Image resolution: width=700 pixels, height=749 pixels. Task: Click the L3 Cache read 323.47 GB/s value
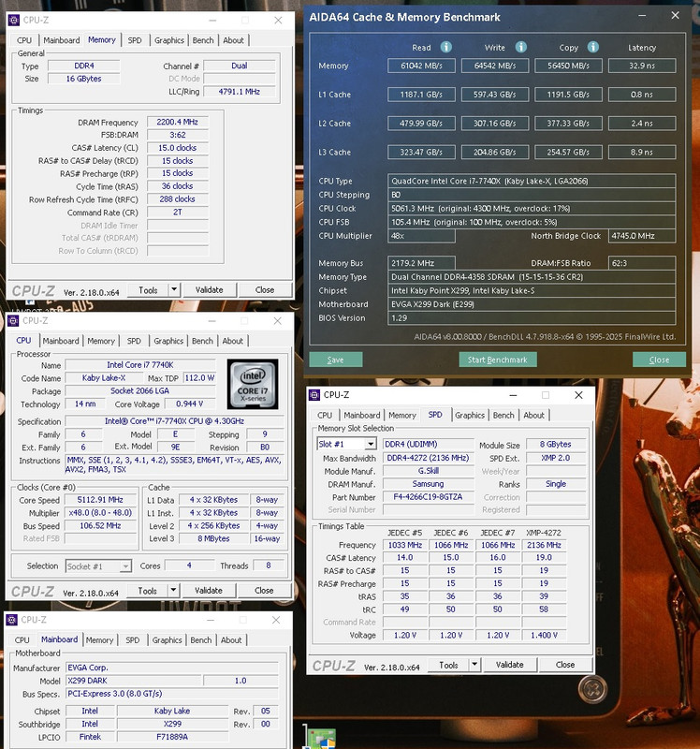pyautogui.click(x=422, y=153)
